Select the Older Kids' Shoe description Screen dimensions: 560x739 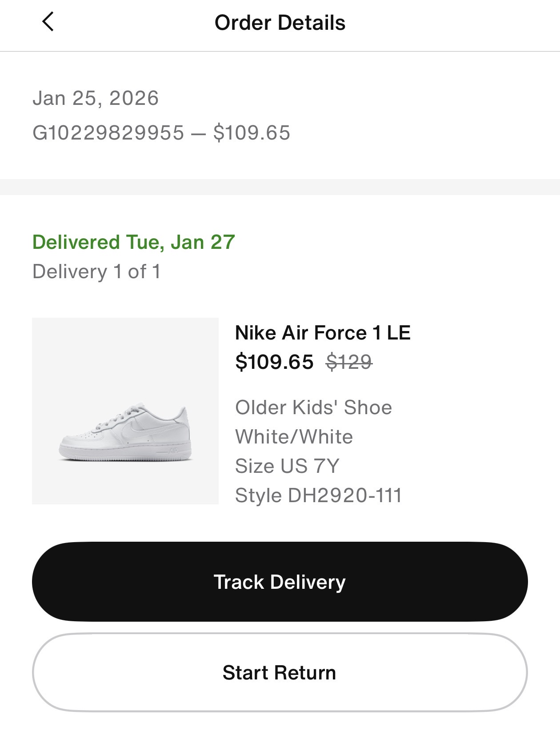313,407
